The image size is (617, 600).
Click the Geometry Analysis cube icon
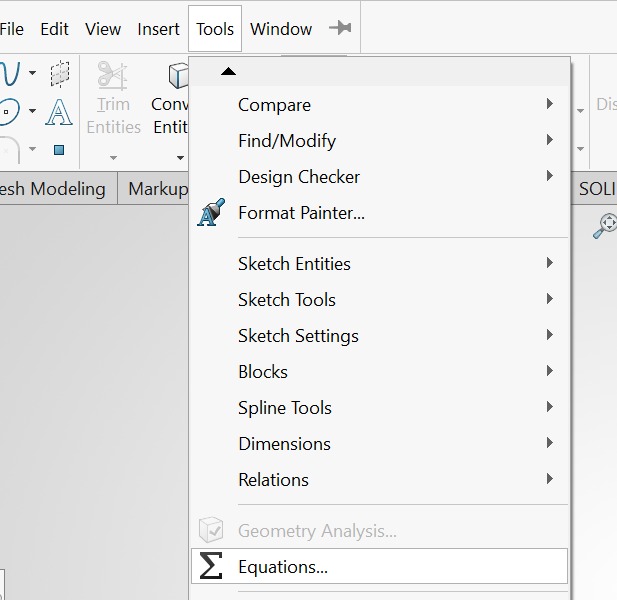(211, 530)
